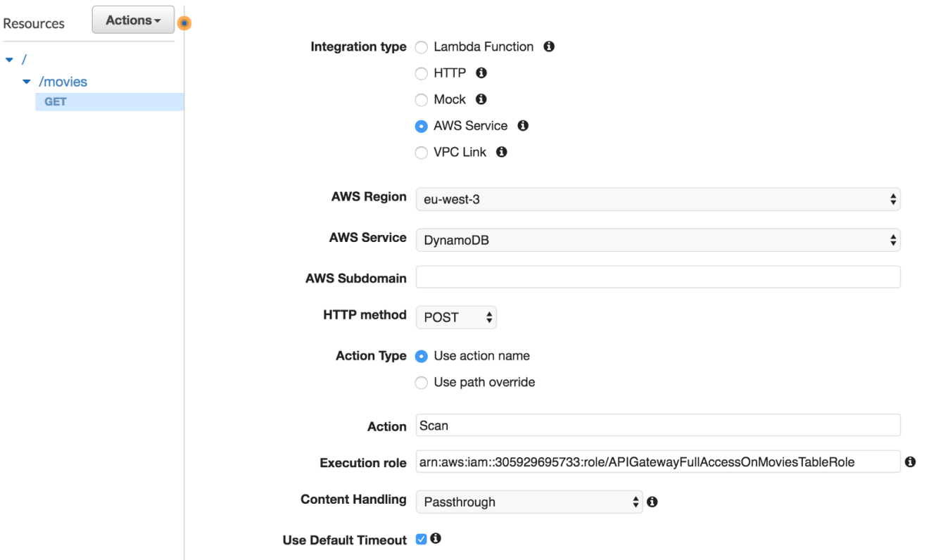This screenshot has width=929, height=560.
Task: Toggle Use Default Timeout checkbox
Action: point(422,540)
